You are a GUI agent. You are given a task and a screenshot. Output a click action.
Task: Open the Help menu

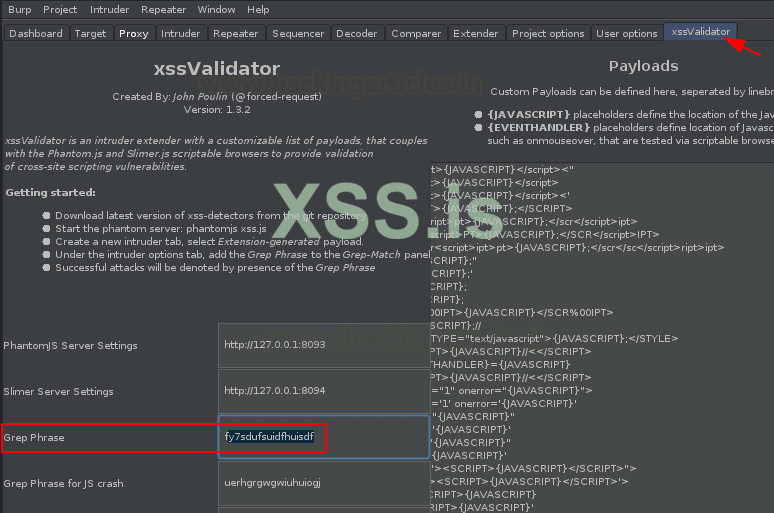258,9
